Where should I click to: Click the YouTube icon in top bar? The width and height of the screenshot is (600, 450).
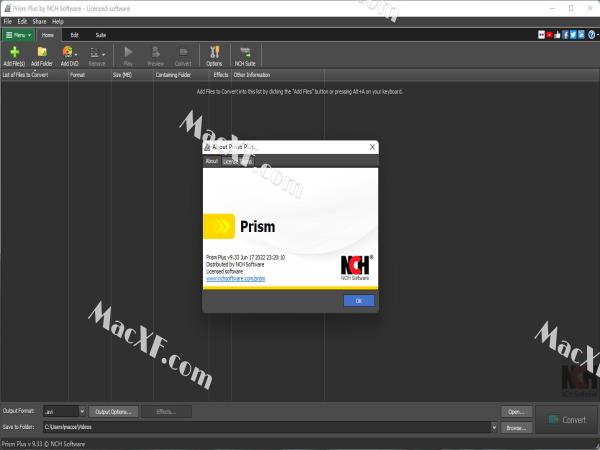click(549, 35)
